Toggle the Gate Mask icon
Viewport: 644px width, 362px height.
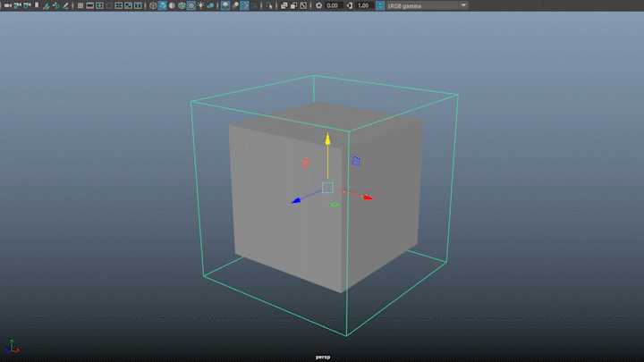[109, 5]
